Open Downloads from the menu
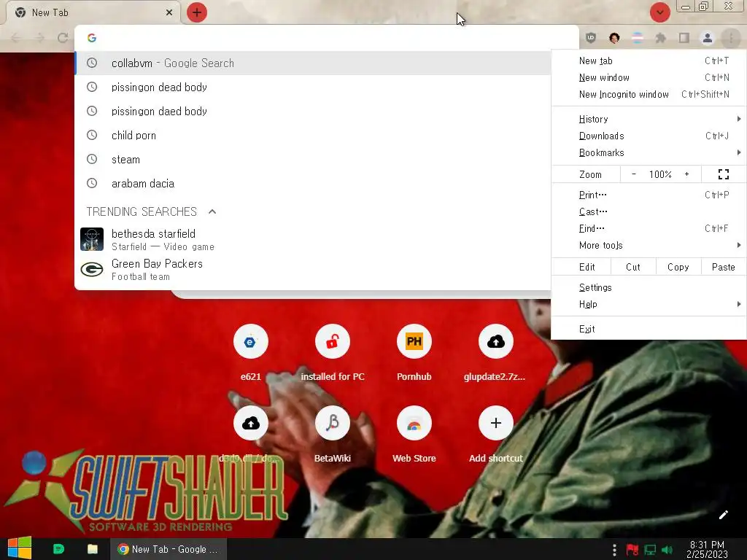The width and height of the screenshot is (747, 560). point(649,136)
